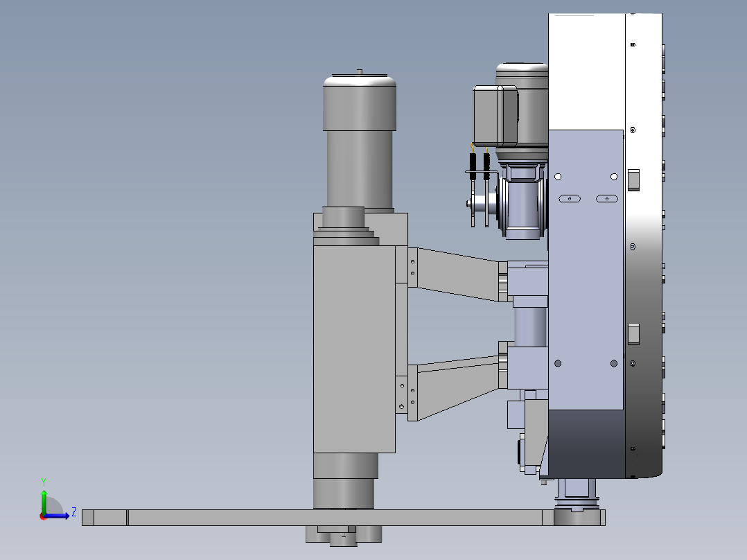This screenshot has height=560, width=747.
Task: Click the blue Z axis arrow of the triad
Action: point(58,516)
